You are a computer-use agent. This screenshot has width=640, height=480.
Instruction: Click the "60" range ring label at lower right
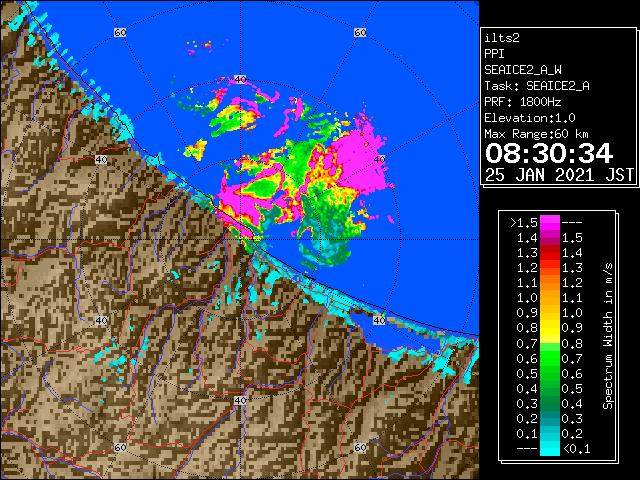click(360, 447)
